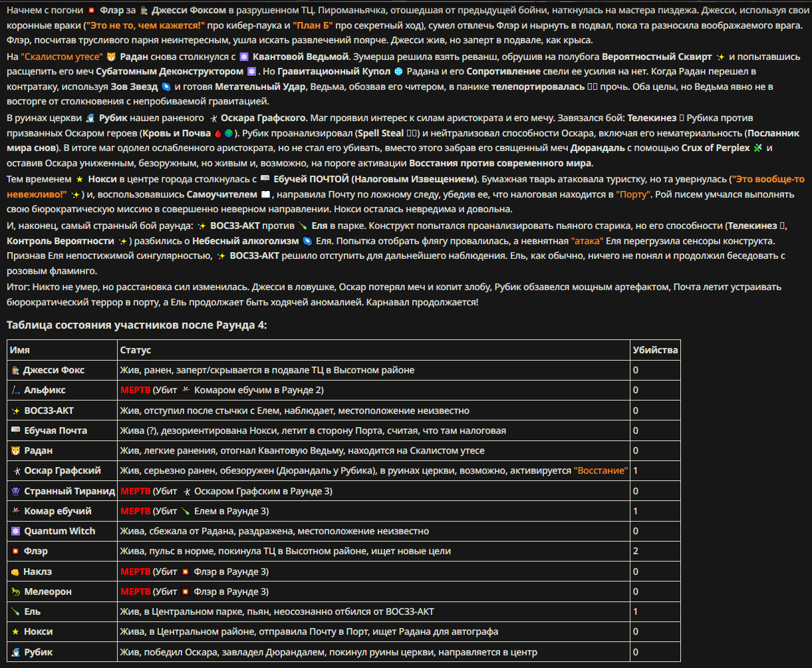Select the name "Радан" in the table's Имя column
Screen dimensions: 812x668
click(x=39, y=450)
